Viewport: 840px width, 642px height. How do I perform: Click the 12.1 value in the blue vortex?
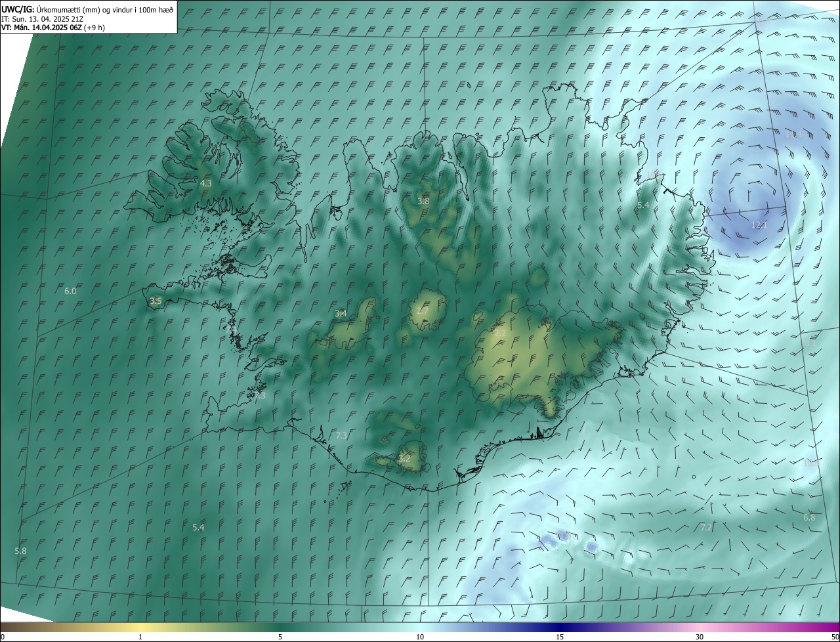pos(759,225)
